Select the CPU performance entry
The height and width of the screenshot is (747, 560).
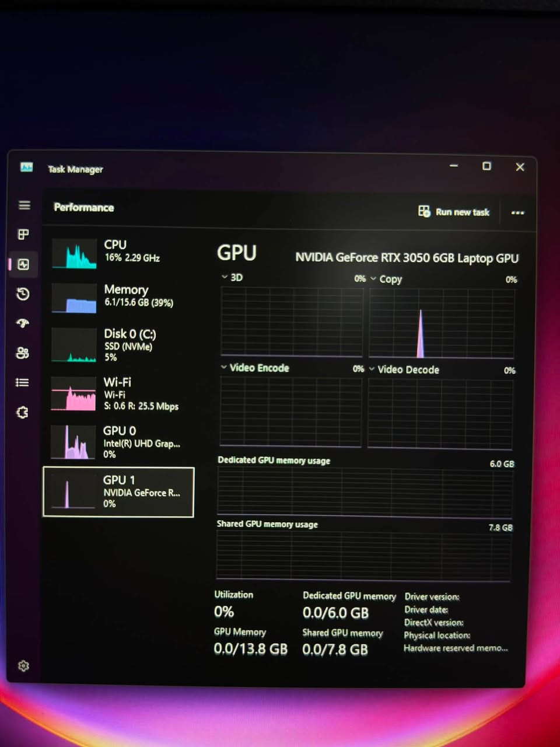click(x=120, y=253)
